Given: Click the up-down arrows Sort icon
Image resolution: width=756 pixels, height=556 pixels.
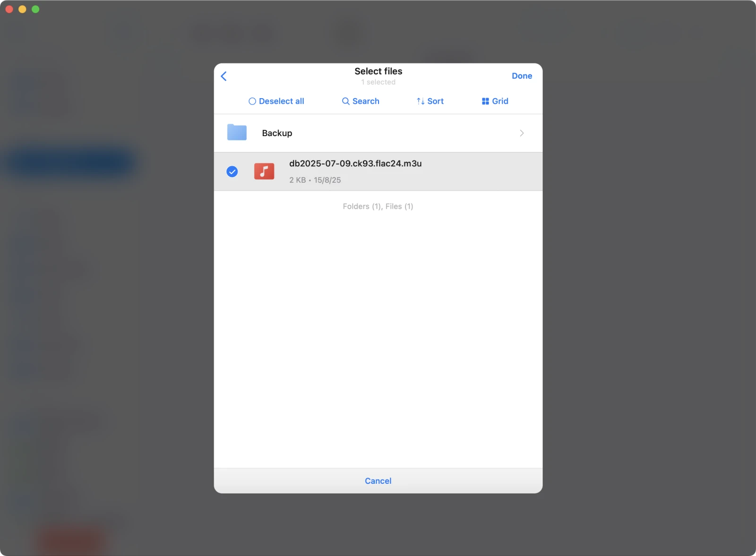Looking at the screenshot, I should [420, 101].
